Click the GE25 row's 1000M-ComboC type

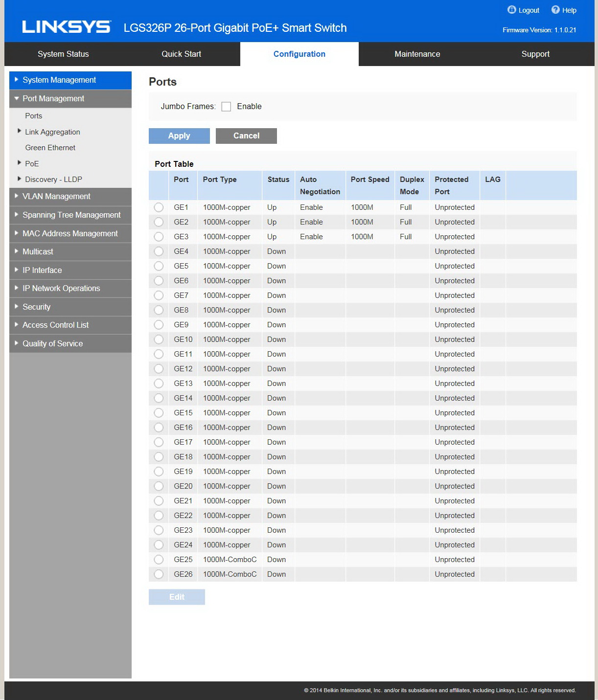[x=230, y=560]
